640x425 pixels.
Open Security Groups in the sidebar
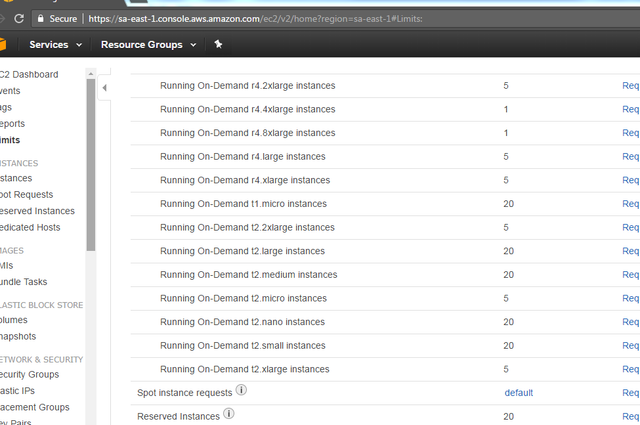29,374
